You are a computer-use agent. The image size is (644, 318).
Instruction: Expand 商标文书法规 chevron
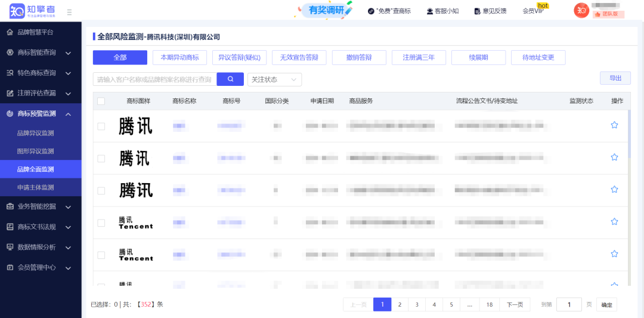coord(68,227)
